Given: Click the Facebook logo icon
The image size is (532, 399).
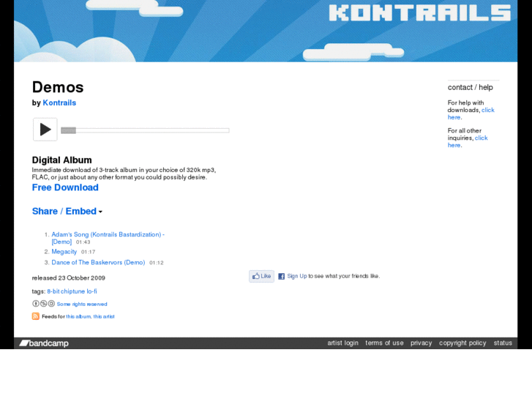Looking at the screenshot, I should (281, 277).
